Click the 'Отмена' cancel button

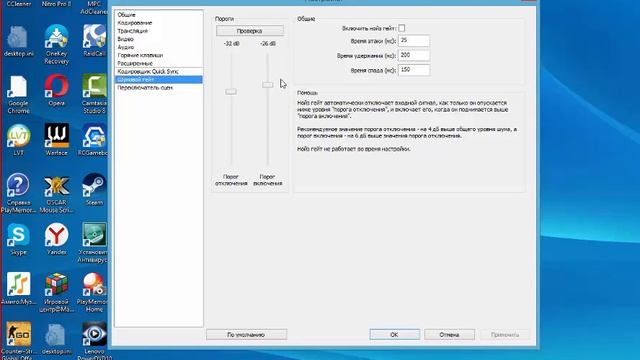pyautogui.click(x=449, y=335)
